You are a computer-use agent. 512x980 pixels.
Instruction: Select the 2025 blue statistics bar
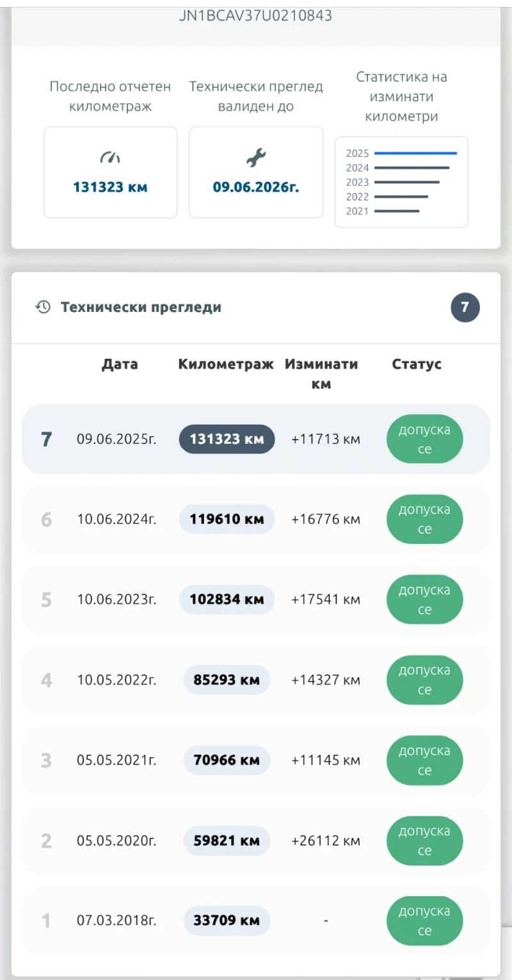click(415, 154)
